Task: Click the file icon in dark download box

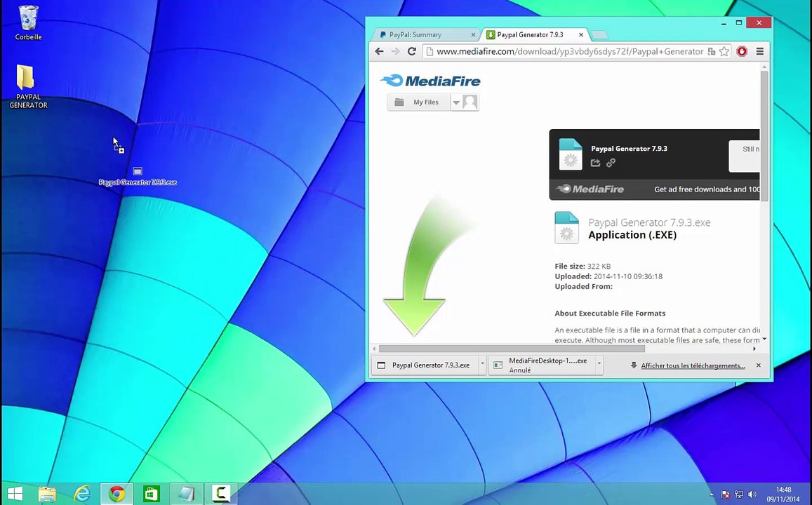Action: tap(571, 154)
